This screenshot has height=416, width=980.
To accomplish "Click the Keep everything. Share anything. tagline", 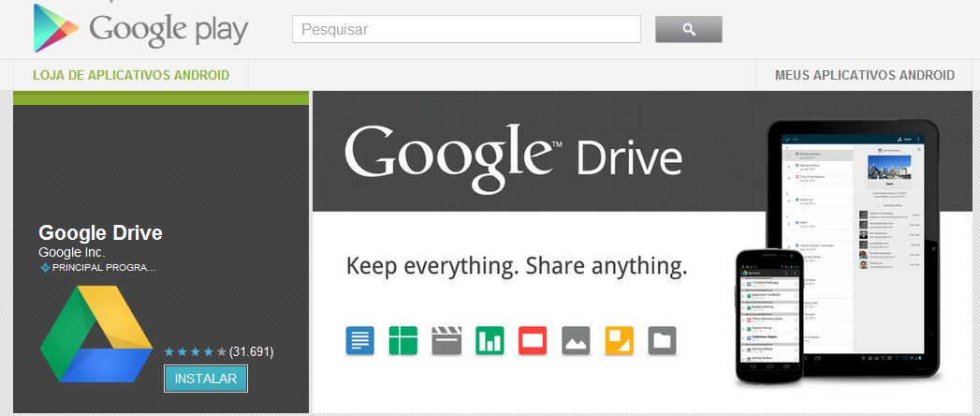I will tap(517, 266).
